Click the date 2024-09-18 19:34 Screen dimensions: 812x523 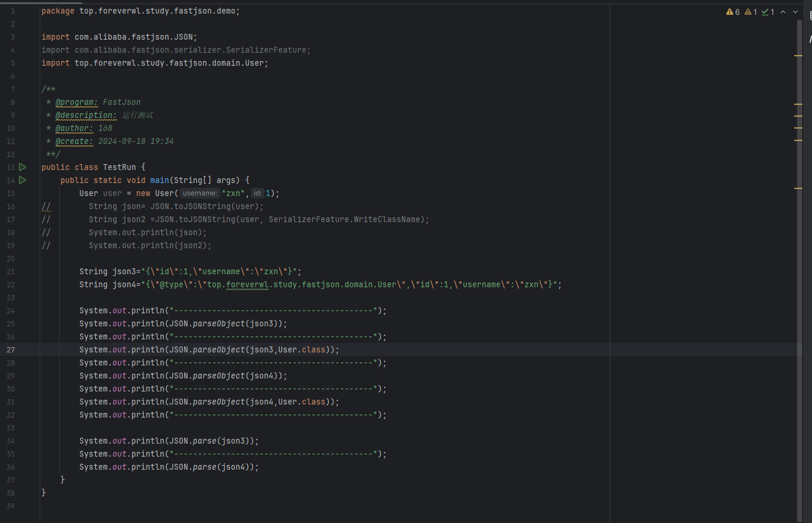point(136,141)
